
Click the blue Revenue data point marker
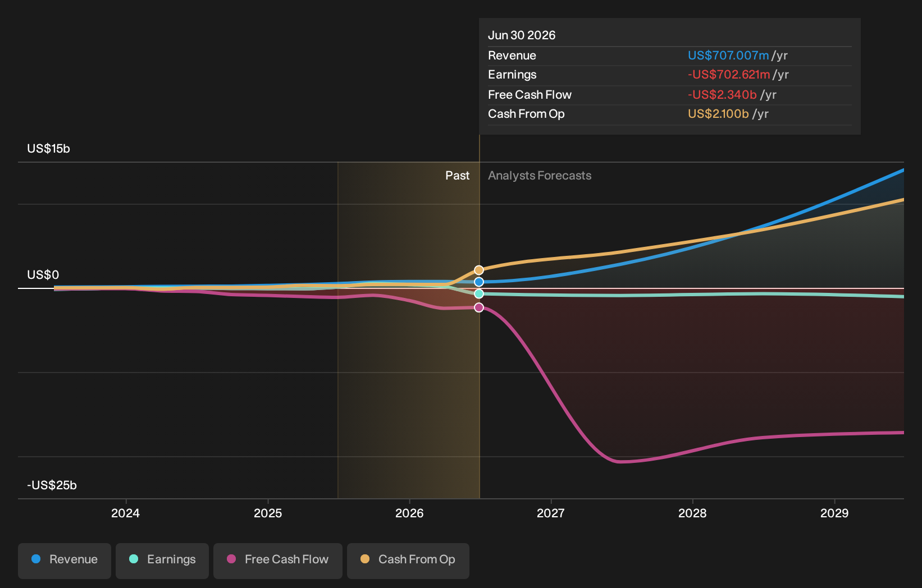click(479, 282)
